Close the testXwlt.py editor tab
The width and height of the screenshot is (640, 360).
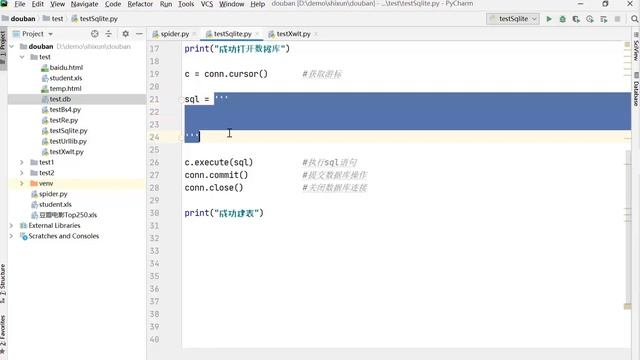316,34
